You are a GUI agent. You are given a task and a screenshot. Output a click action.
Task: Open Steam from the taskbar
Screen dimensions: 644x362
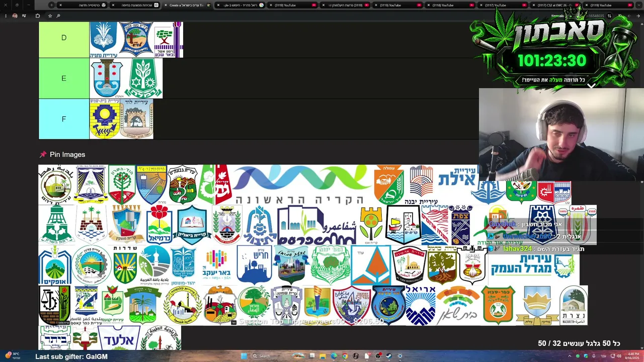coord(389,356)
